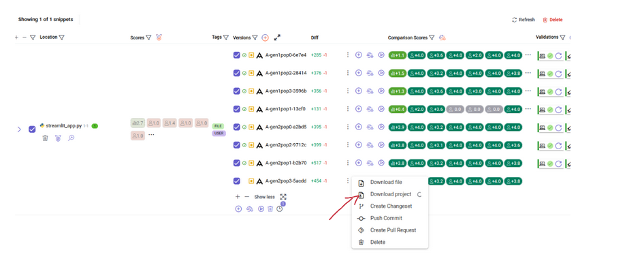Open the Location column filter
Viewport: 644px width, 280px height.
point(61,37)
